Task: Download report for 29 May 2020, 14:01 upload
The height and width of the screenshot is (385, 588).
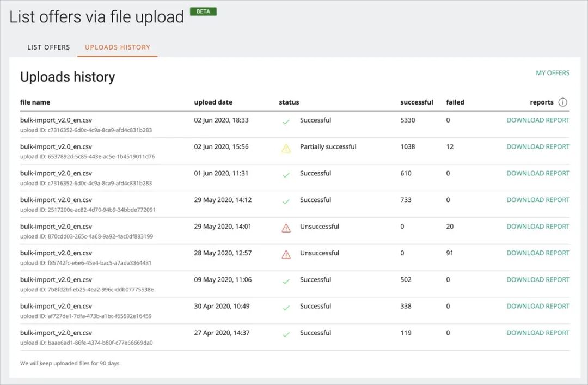Action: 538,227
